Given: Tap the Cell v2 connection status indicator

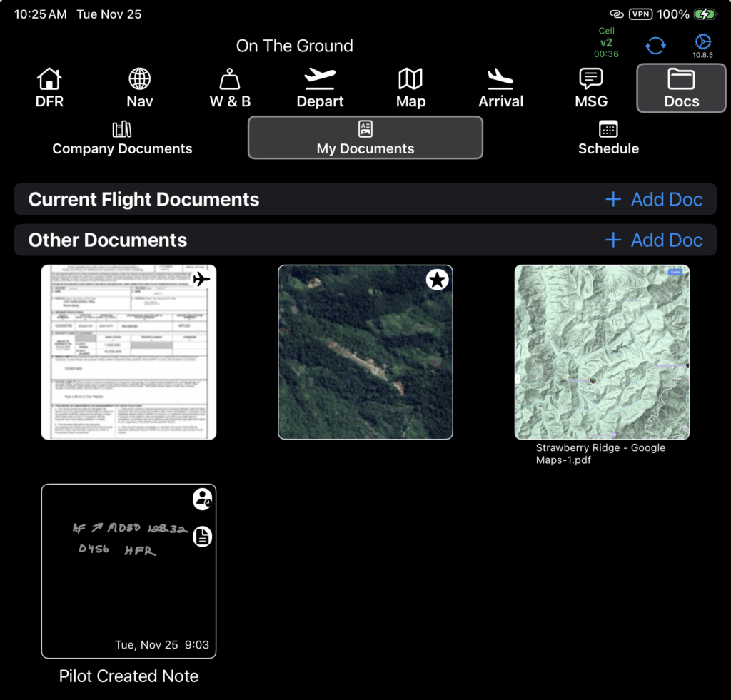Looking at the screenshot, I should [x=606, y=43].
